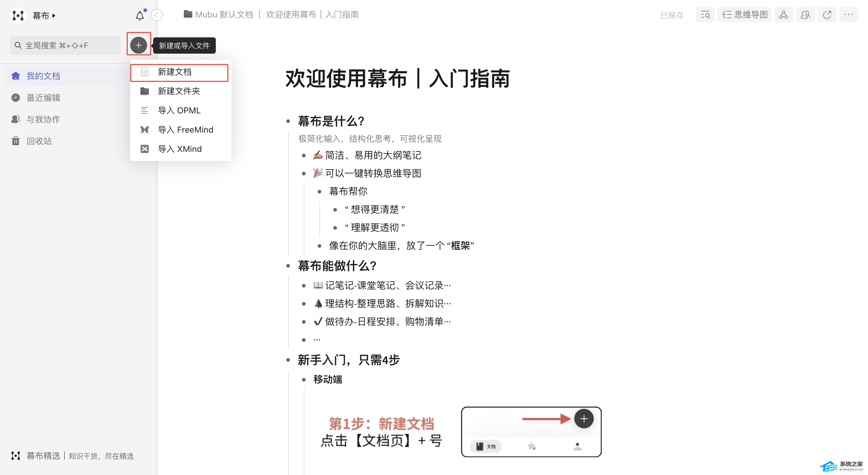Select 新建文档 from the menu
This screenshot has width=868, height=475.
pyautogui.click(x=179, y=72)
